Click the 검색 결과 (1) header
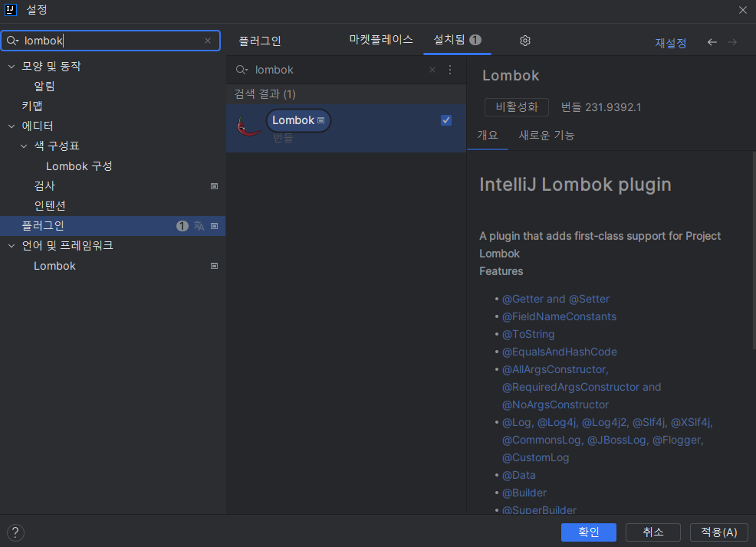Screen dimensions: 756x547 pyautogui.click(x=265, y=94)
